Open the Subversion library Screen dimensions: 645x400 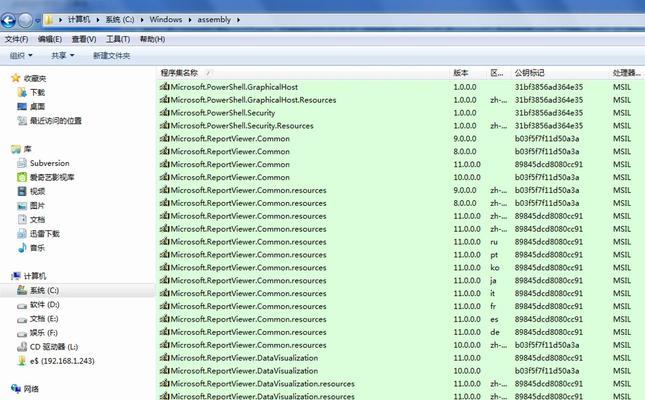click(49, 163)
